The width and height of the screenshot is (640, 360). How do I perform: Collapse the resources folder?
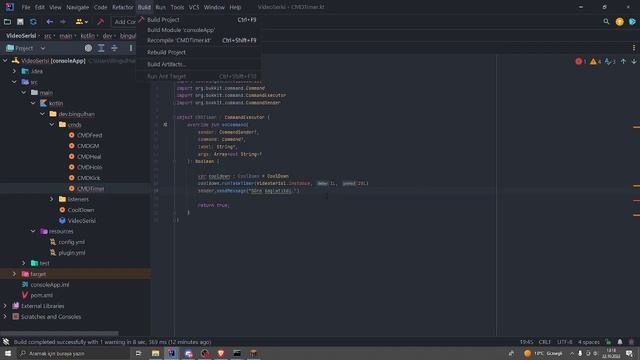pos(33,231)
